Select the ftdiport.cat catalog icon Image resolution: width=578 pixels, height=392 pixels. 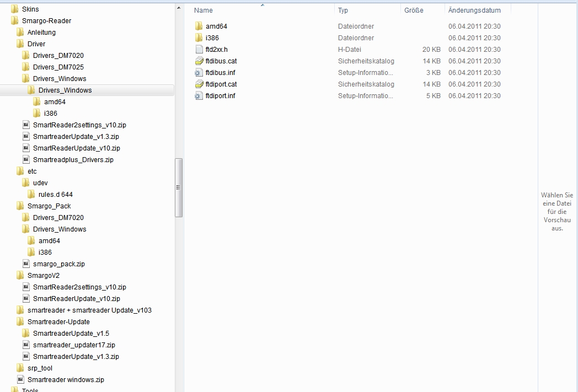coord(199,84)
